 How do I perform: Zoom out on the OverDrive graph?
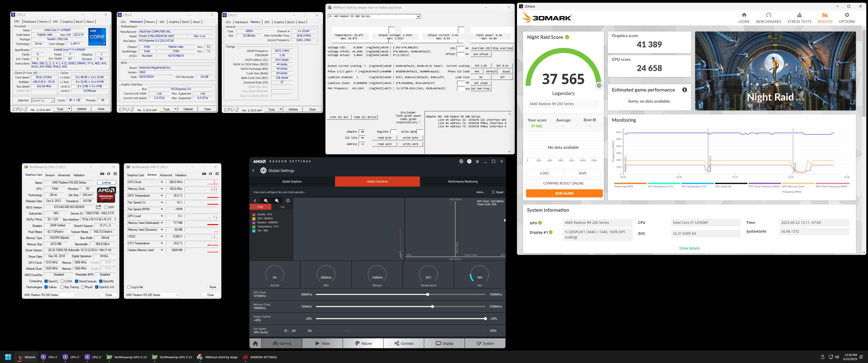point(277,201)
